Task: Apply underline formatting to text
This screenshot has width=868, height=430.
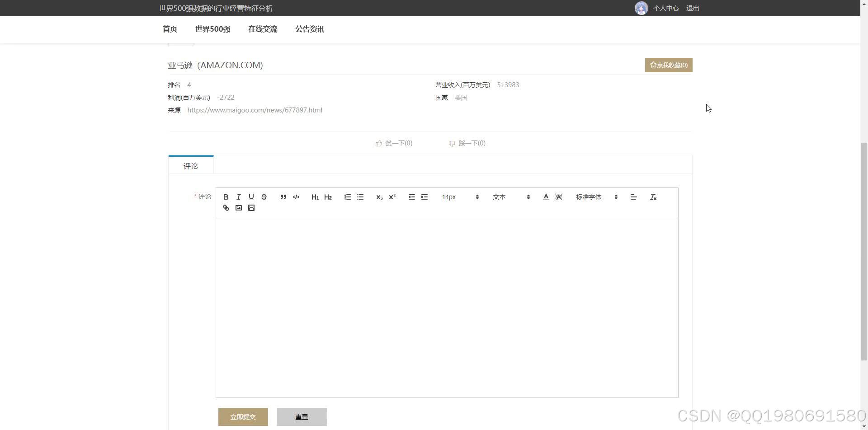Action: (x=251, y=197)
